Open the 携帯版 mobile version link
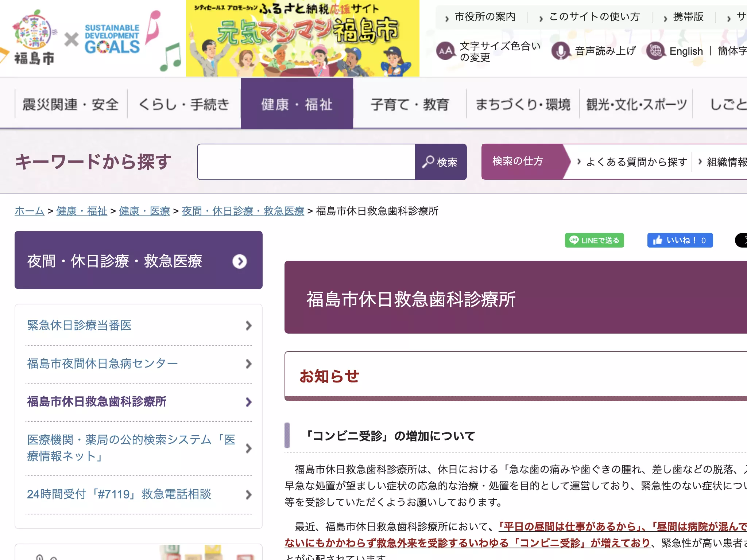Image resolution: width=747 pixels, height=560 pixels. coord(688,17)
